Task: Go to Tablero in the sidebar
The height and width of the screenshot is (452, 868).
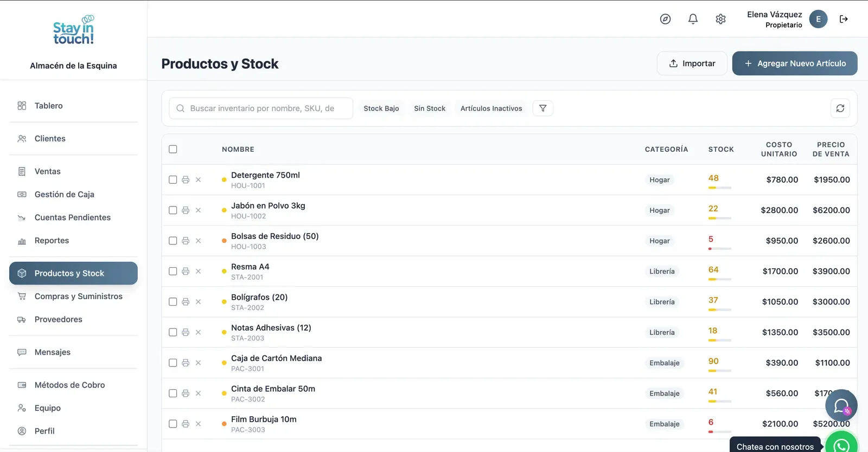Action: point(73,106)
